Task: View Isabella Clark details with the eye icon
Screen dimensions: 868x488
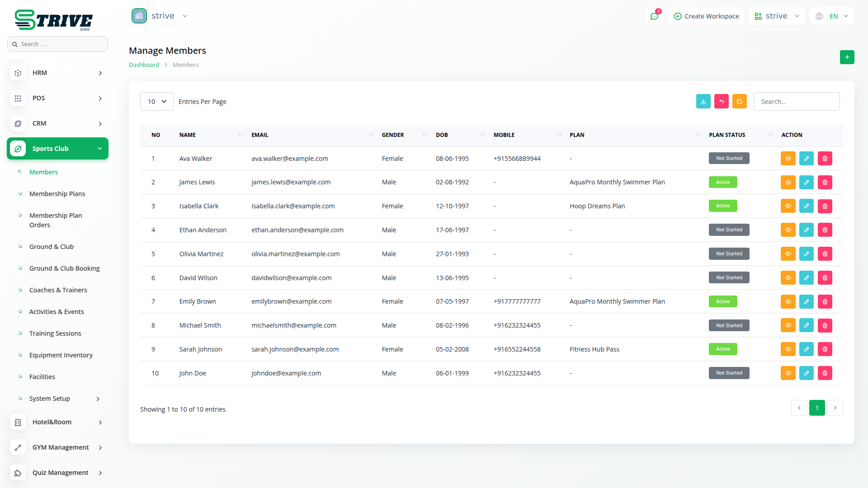Action: point(788,206)
